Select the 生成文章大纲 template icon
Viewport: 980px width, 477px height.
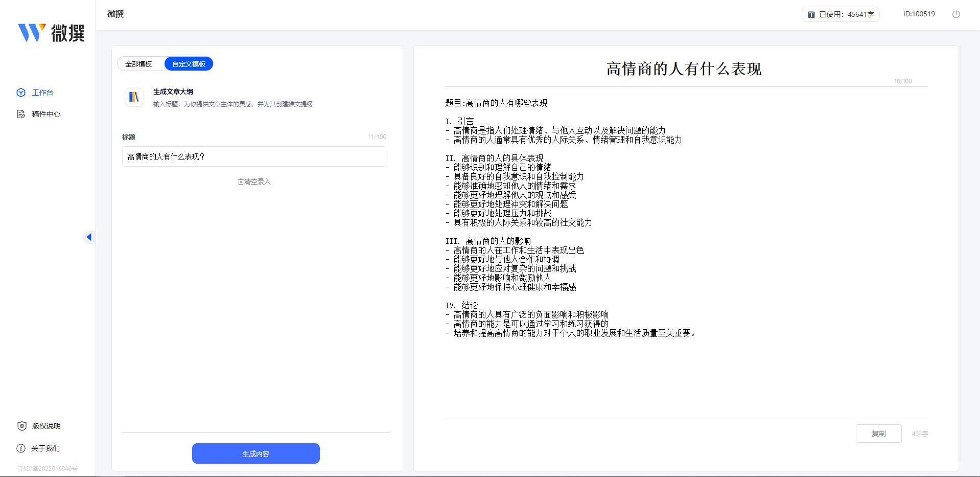[x=134, y=97]
